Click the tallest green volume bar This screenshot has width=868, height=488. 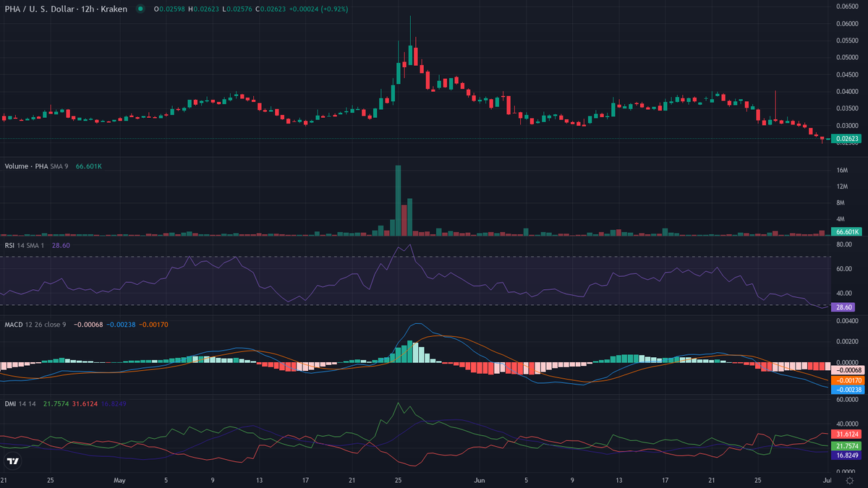pos(398,200)
